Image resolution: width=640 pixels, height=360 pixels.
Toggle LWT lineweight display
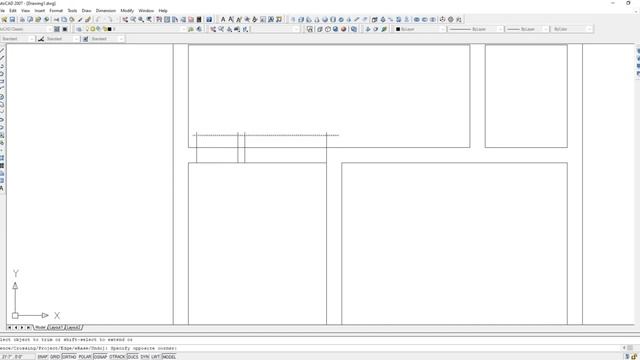coord(156,357)
